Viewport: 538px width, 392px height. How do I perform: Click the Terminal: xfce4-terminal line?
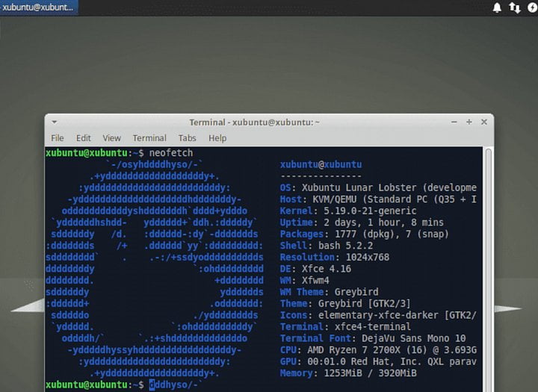345,327
